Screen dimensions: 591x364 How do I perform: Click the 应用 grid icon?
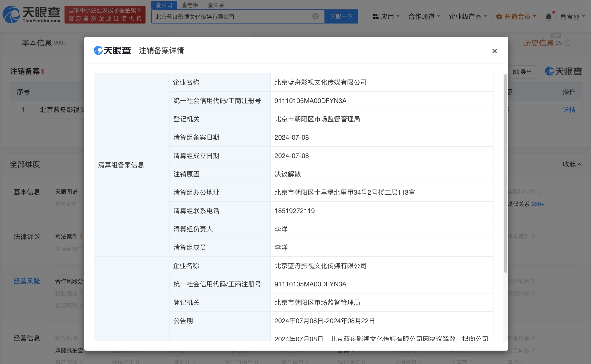[376, 16]
